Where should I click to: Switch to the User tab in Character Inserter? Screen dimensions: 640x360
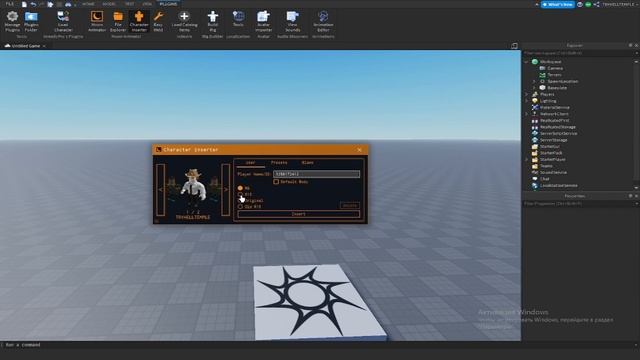pyautogui.click(x=251, y=162)
